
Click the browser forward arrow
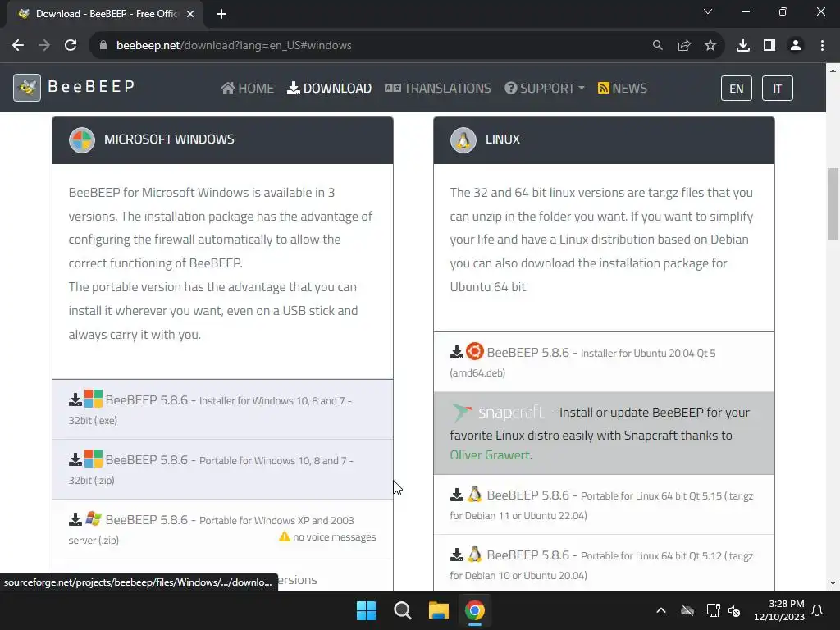pos(44,46)
